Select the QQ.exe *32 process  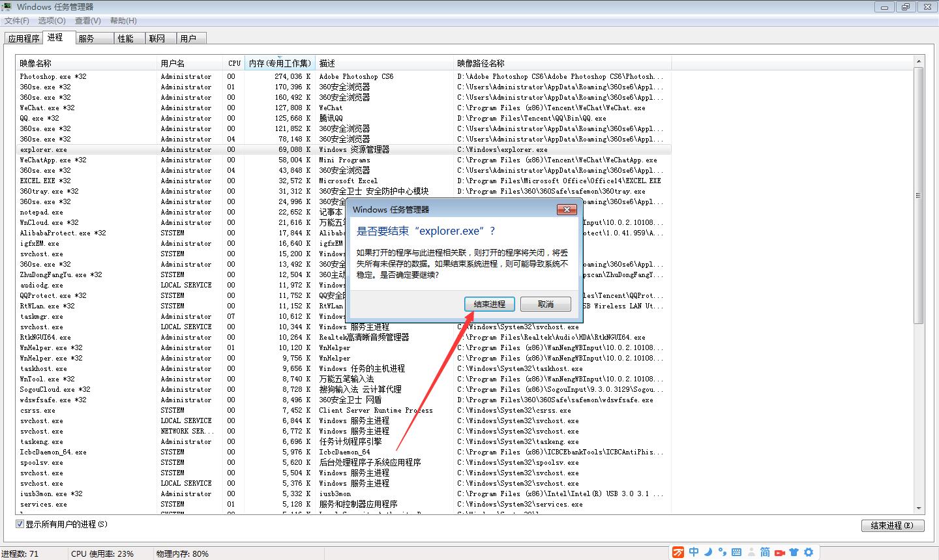[x=344, y=118]
